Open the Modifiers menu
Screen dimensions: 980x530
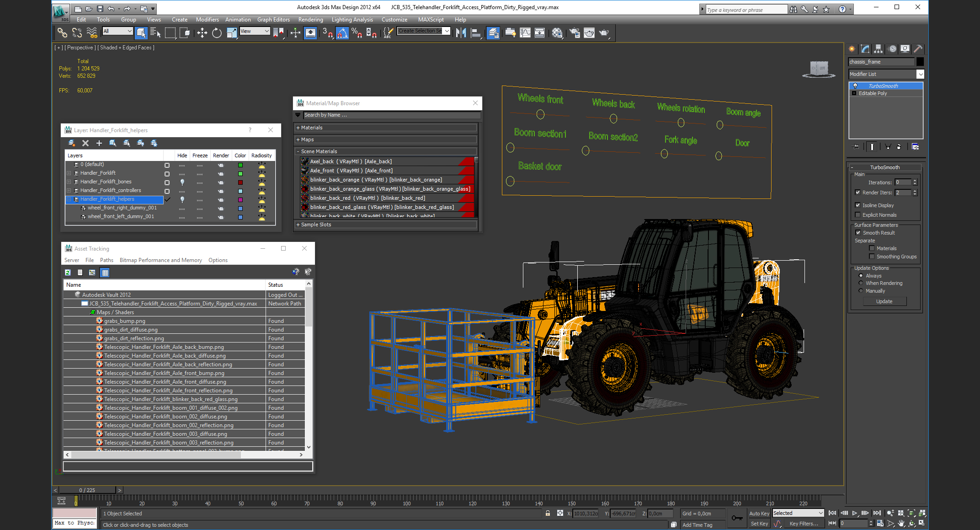[x=207, y=20]
